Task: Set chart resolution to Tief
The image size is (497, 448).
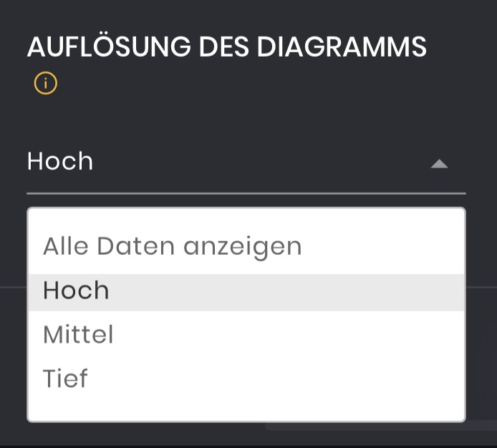Action: tap(66, 378)
